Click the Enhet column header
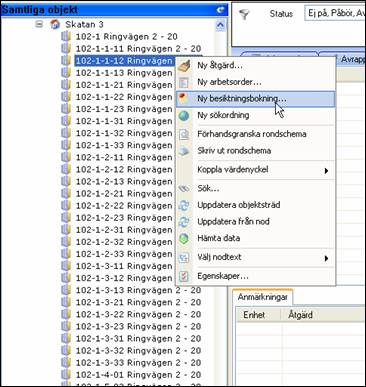This screenshot has height=387, width=366. tap(254, 315)
